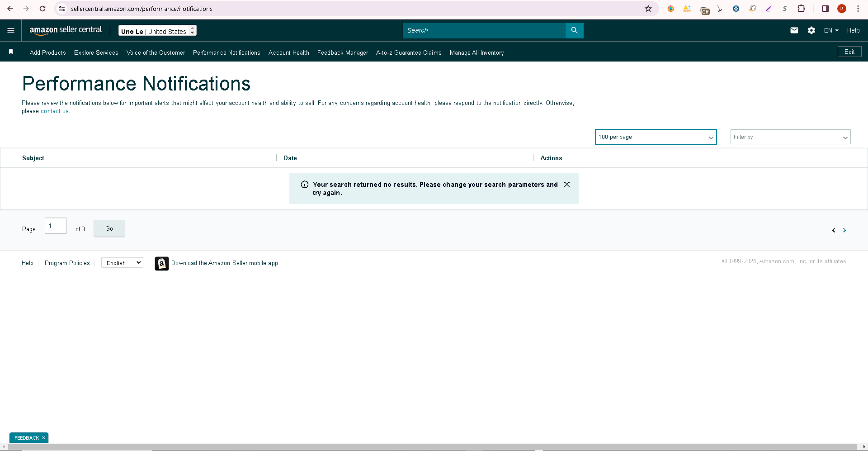Viewport: 868px width, 451px height.
Task: Open the Chrome three-dot menu
Action: pos(858,9)
